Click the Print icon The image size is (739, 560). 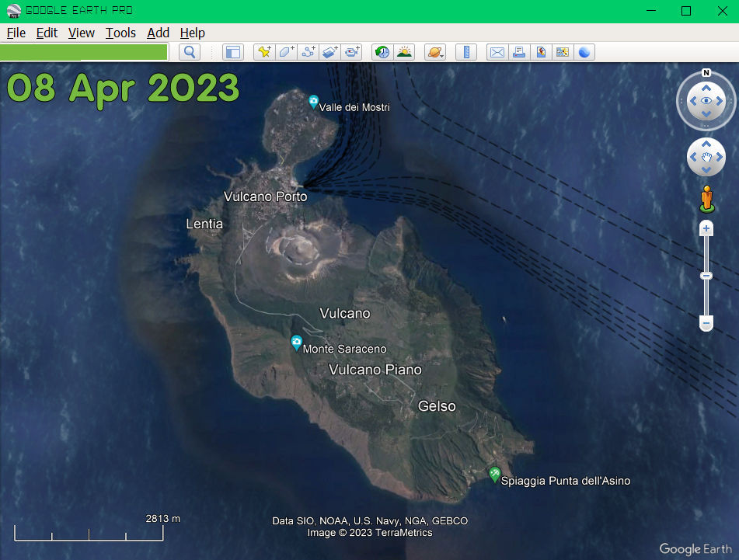[x=518, y=52]
